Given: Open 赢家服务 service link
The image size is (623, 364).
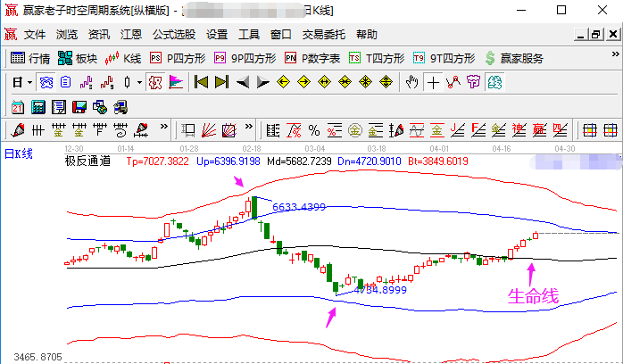Looking at the screenshot, I should pyautogui.click(x=513, y=58).
